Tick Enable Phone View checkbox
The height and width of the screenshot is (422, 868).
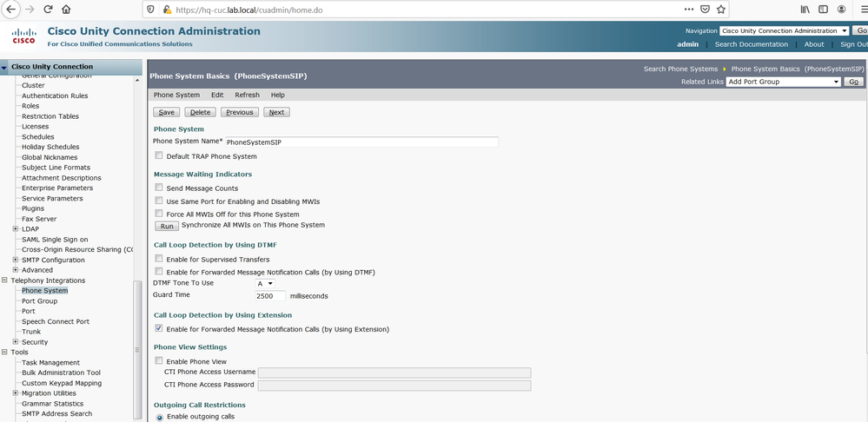coord(159,360)
